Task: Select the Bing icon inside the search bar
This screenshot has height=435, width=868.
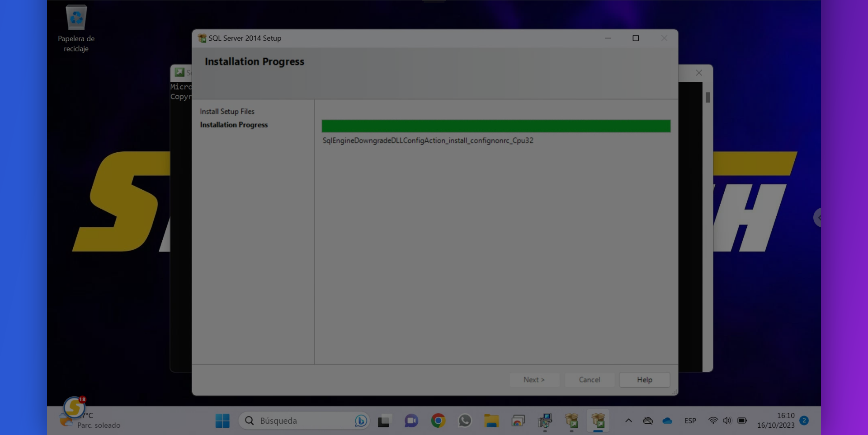Action: click(360, 421)
